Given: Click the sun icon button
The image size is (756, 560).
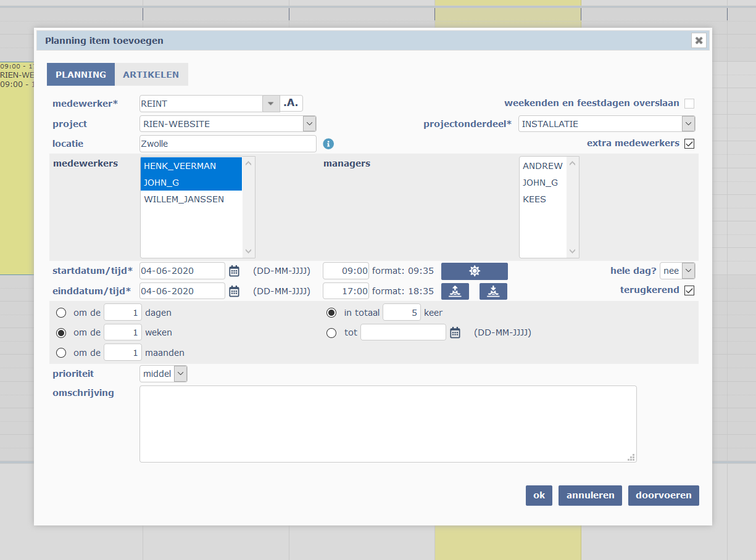Looking at the screenshot, I should pos(474,271).
